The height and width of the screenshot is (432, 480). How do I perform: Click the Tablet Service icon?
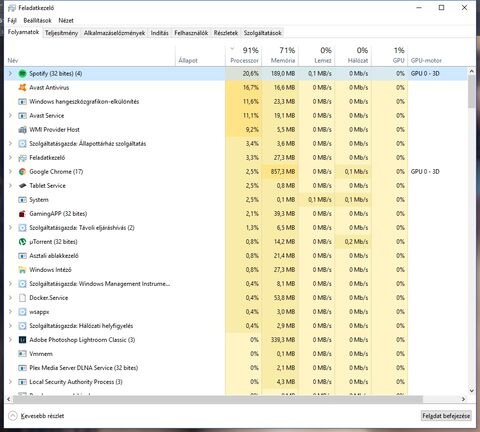(x=22, y=185)
